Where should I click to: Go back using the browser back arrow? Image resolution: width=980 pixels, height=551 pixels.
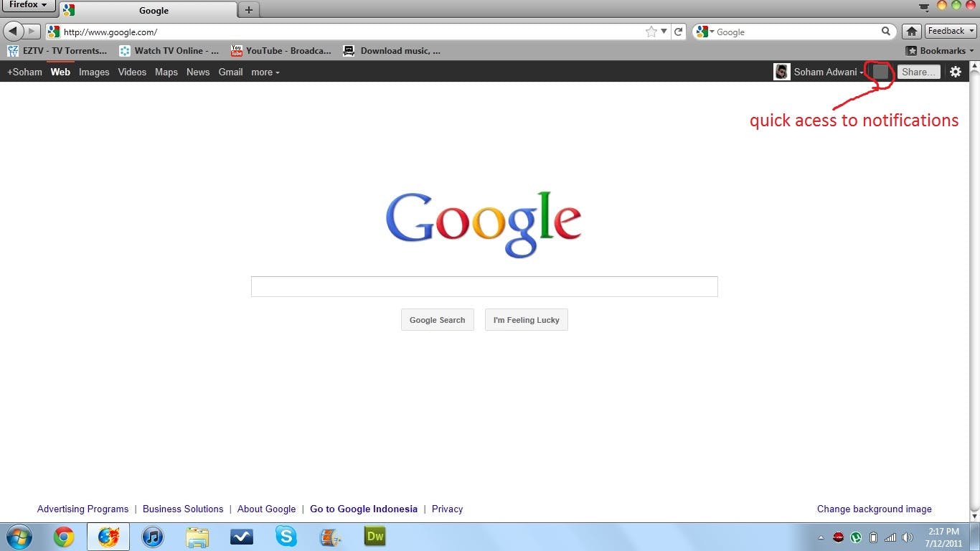(13, 32)
